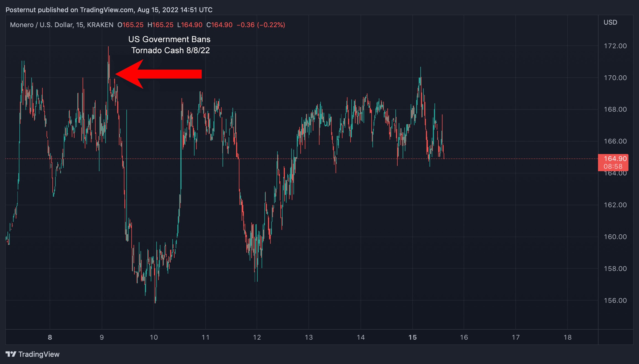Click the USD currency label on price axis
This screenshot has width=639, height=364.
610,22
